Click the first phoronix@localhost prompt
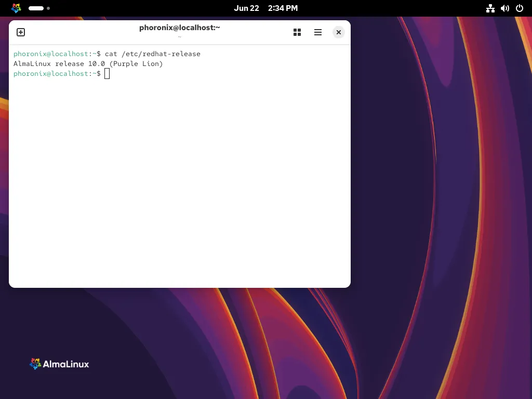 tap(51, 54)
